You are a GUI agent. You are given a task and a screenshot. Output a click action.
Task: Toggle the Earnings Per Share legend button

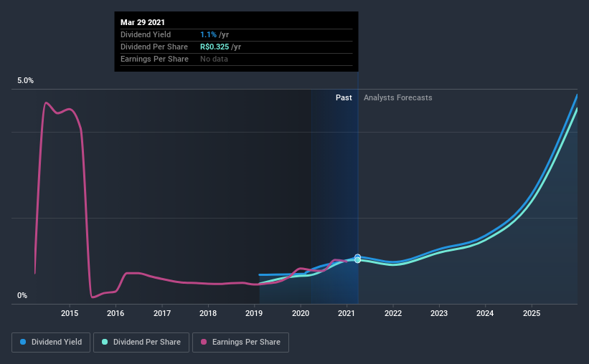pos(240,343)
